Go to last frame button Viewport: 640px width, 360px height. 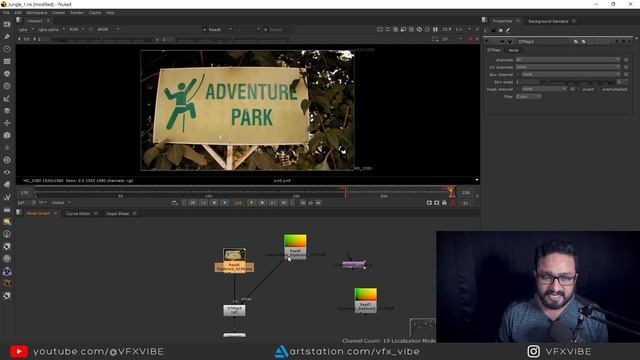point(283,202)
